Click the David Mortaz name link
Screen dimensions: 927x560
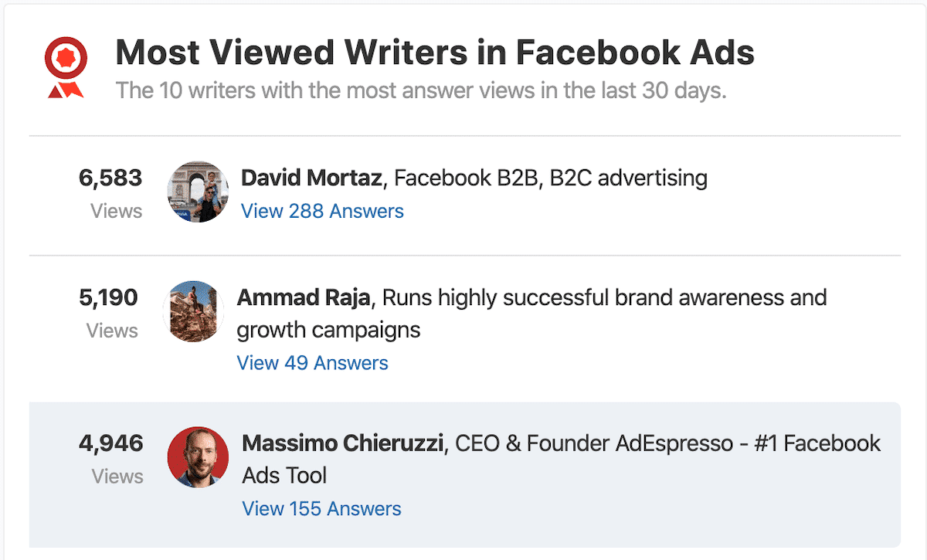point(311,178)
